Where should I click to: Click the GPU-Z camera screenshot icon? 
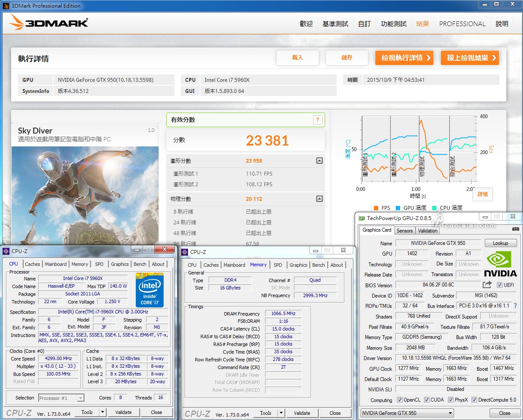pyautogui.click(x=516, y=230)
